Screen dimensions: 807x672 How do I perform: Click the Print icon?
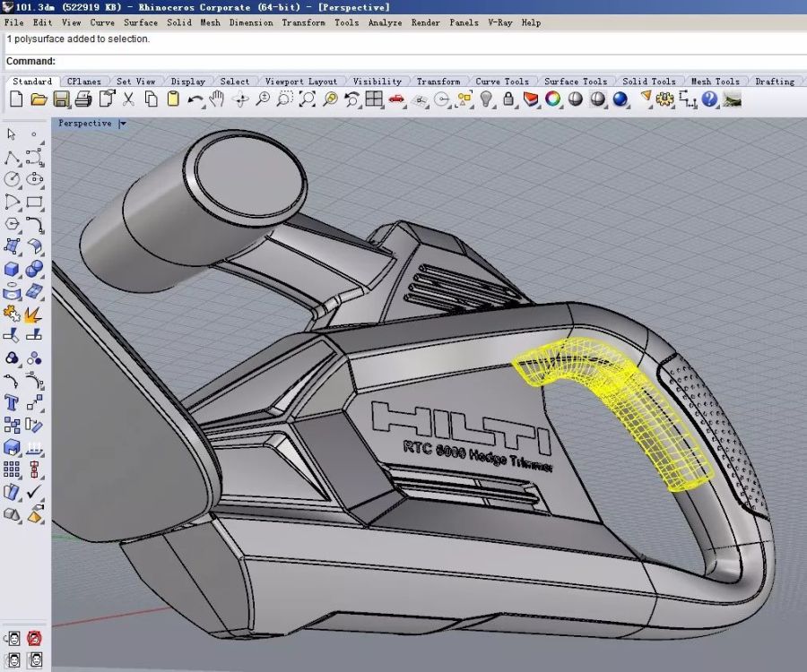(83, 99)
